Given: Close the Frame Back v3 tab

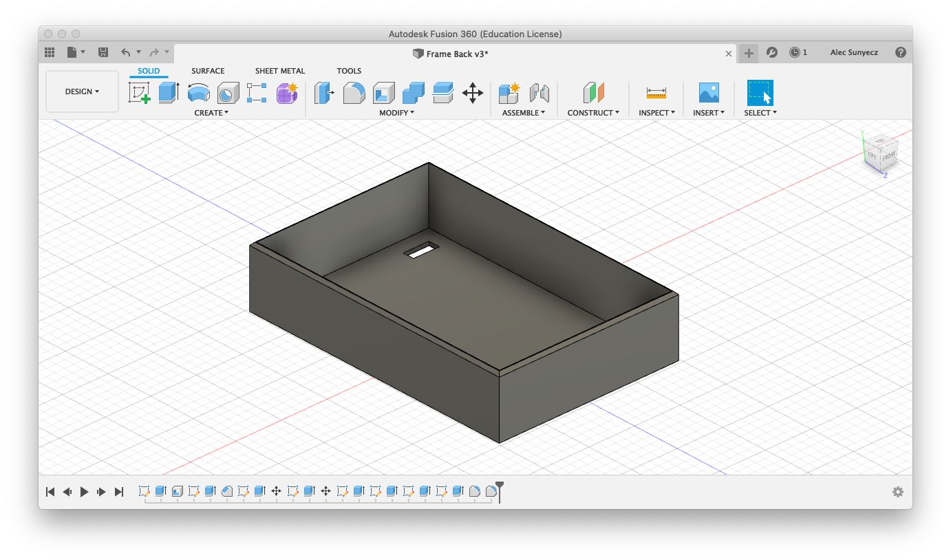Looking at the screenshot, I should 729,54.
